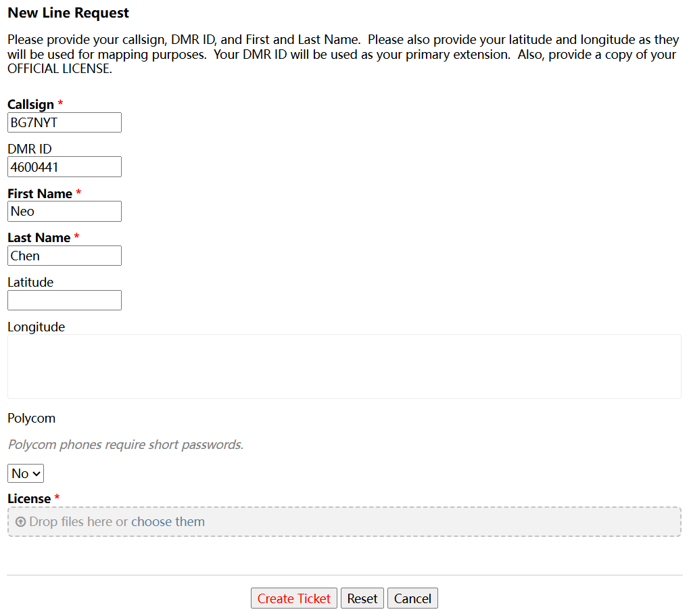The image size is (691, 616).
Task: Click inside the large Longitude text area
Action: point(344,366)
